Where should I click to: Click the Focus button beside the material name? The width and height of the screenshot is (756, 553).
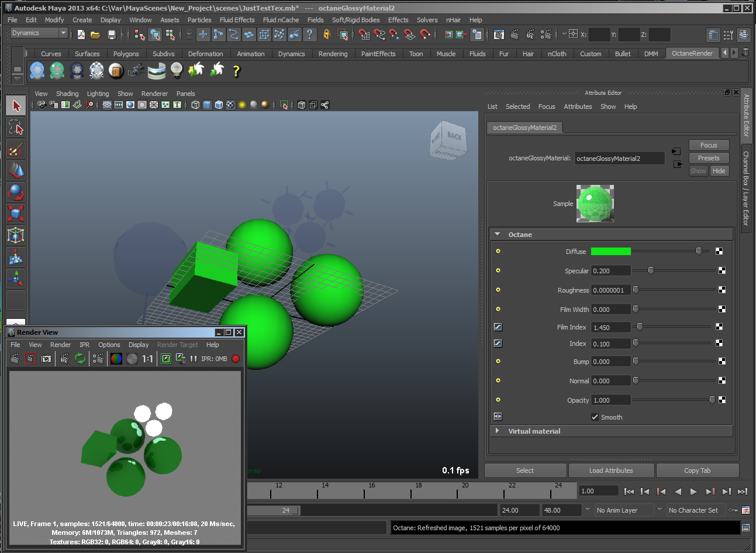[709, 145]
